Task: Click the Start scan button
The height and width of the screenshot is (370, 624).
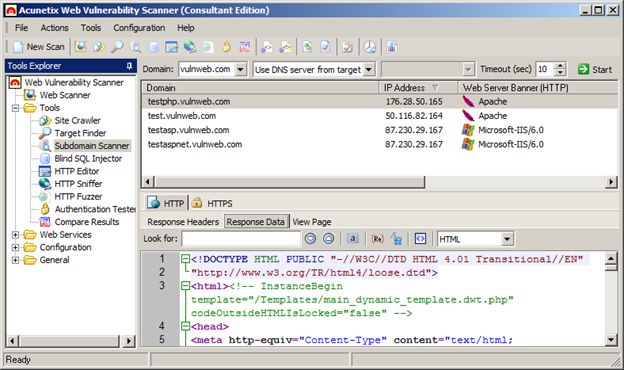Action: (595, 70)
